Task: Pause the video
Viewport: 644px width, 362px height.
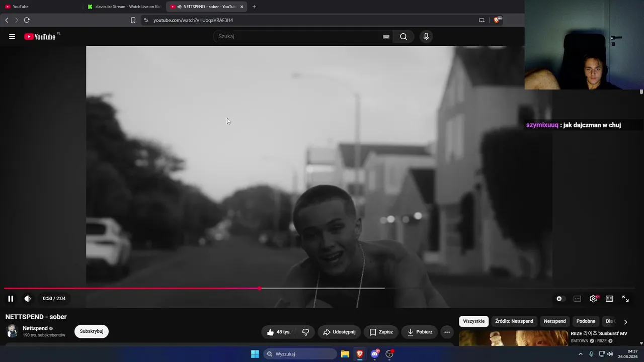Action: pos(11,299)
